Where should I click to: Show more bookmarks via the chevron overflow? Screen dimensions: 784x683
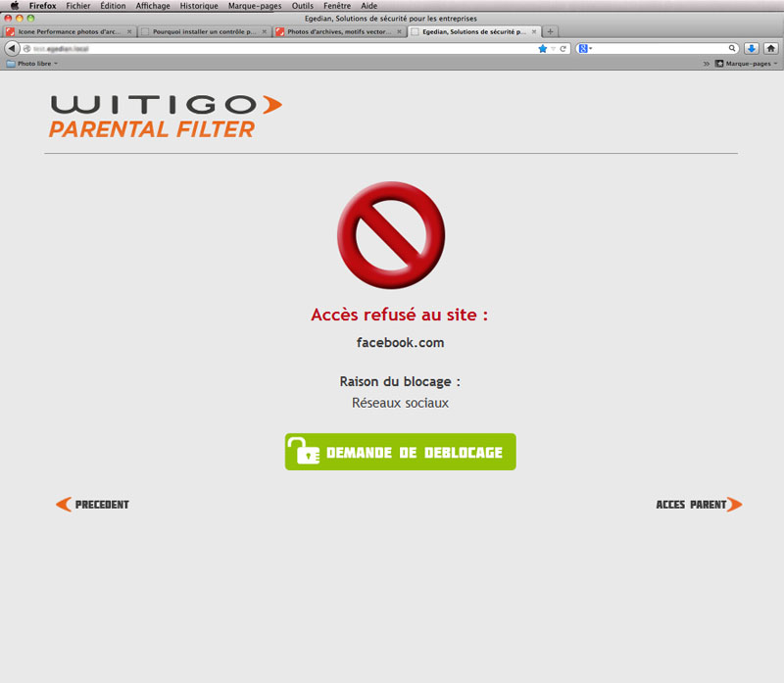click(x=707, y=64)
